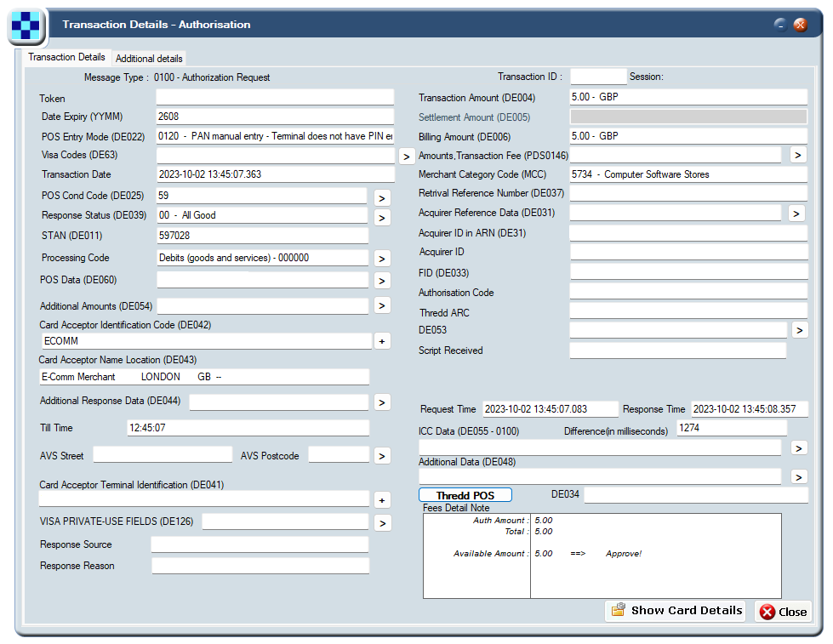Expand Processing Code details arrow
The image size is (833, 644).
381,259
